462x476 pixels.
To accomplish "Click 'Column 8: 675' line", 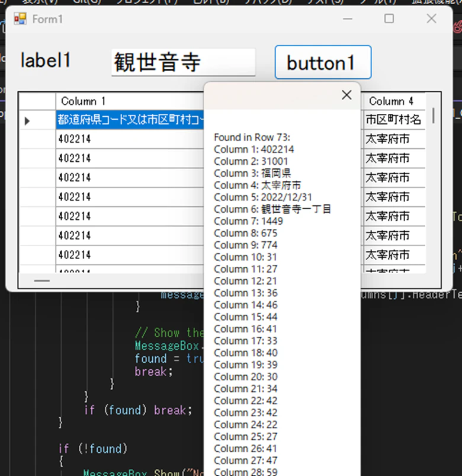I will (246, 233).
